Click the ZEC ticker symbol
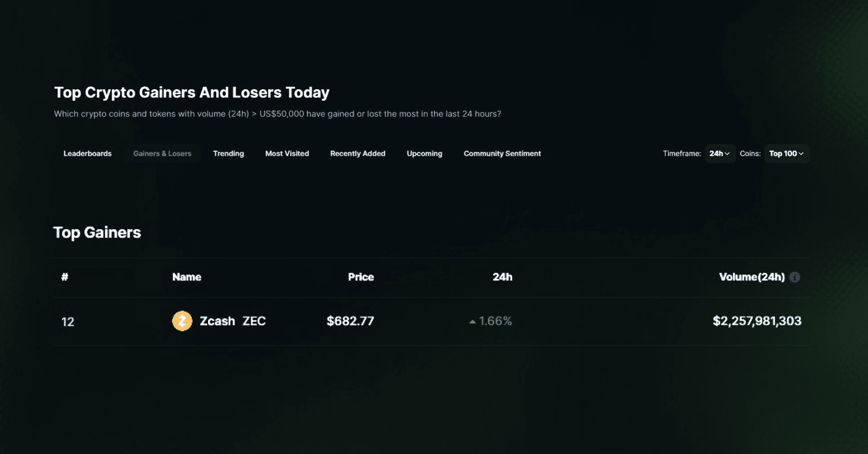Viewport: 868px width, 454px height. [254, 321]
